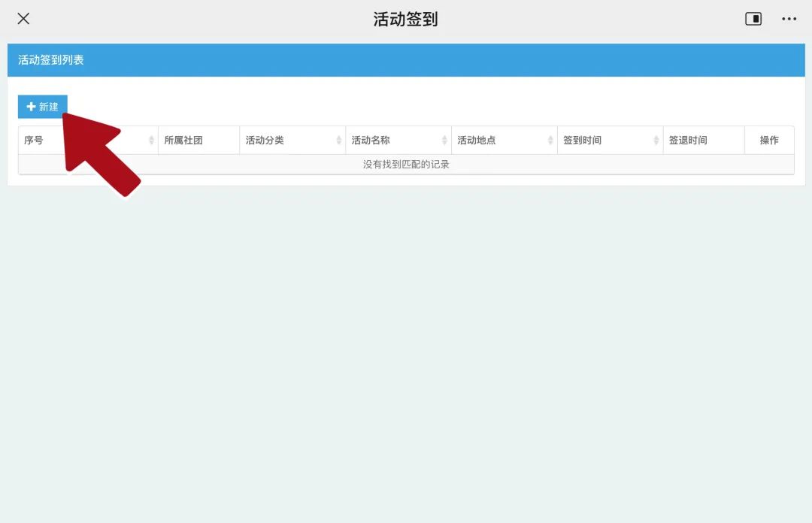Sort by the 活动地点 column arrows
Screen dimensions: 812x523
click(x=550, y=141)
